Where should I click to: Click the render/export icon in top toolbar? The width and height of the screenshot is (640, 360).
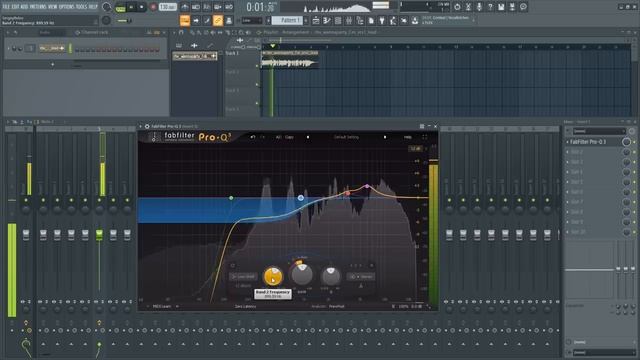pos(512,7)
